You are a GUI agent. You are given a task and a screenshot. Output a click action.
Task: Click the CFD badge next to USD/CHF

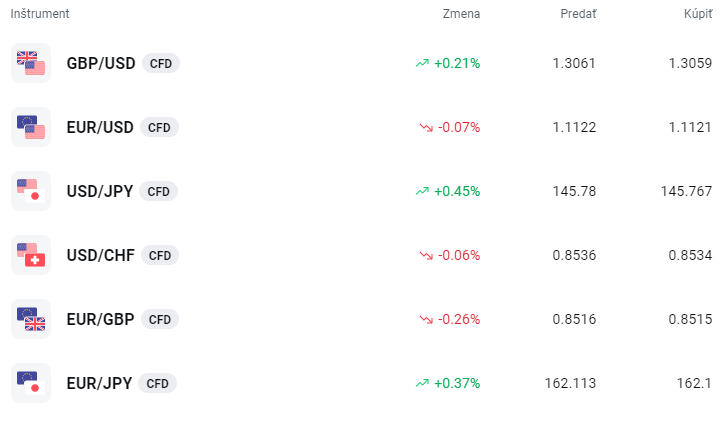pyautogui.click(x=160, y=255)
